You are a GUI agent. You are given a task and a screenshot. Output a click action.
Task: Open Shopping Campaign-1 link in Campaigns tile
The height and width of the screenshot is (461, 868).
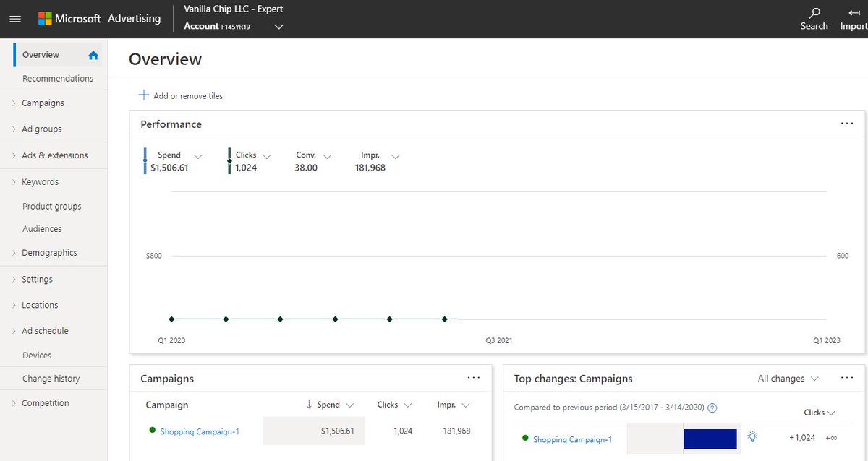point(200,432)
